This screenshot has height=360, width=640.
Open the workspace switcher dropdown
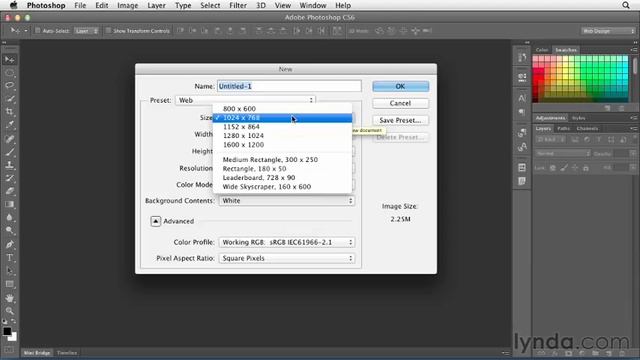point(608,31)
